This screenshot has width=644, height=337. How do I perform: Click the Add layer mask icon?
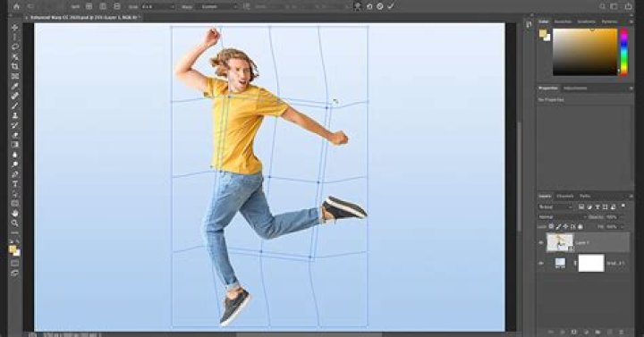(x=574, y=332)
